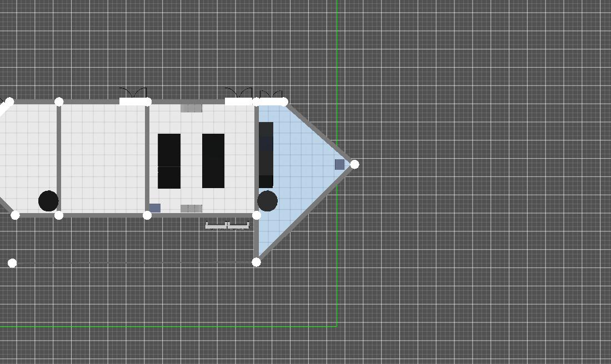Select the gray striped item at bottom of middle room
The image size is (611, 364).
tap(191, 209)
